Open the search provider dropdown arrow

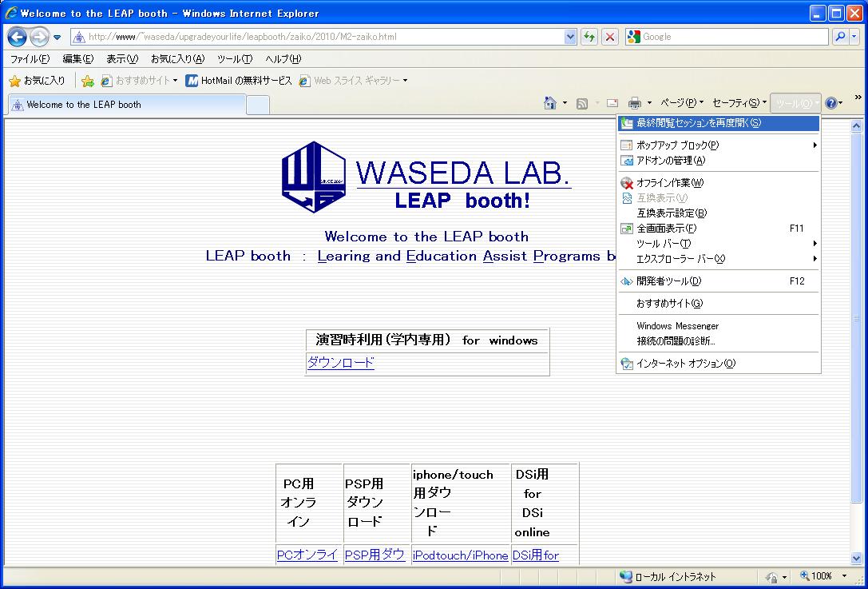coord(854,37)
